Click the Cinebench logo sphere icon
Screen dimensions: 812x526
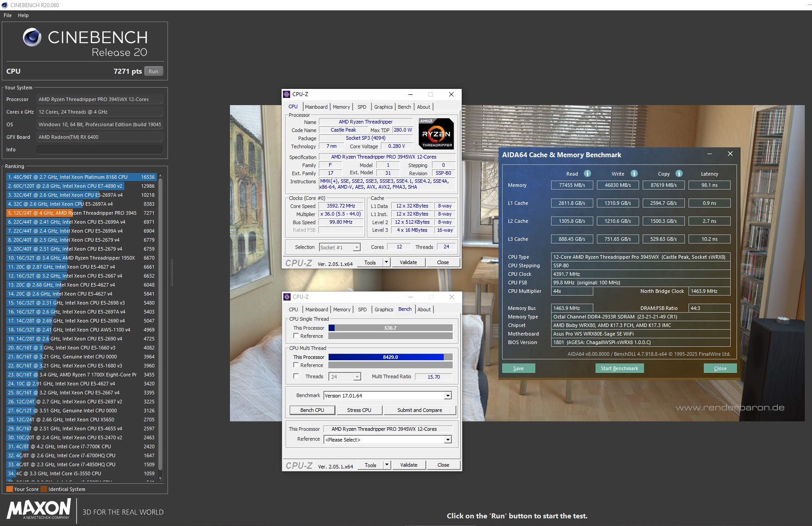click(32, 37)
